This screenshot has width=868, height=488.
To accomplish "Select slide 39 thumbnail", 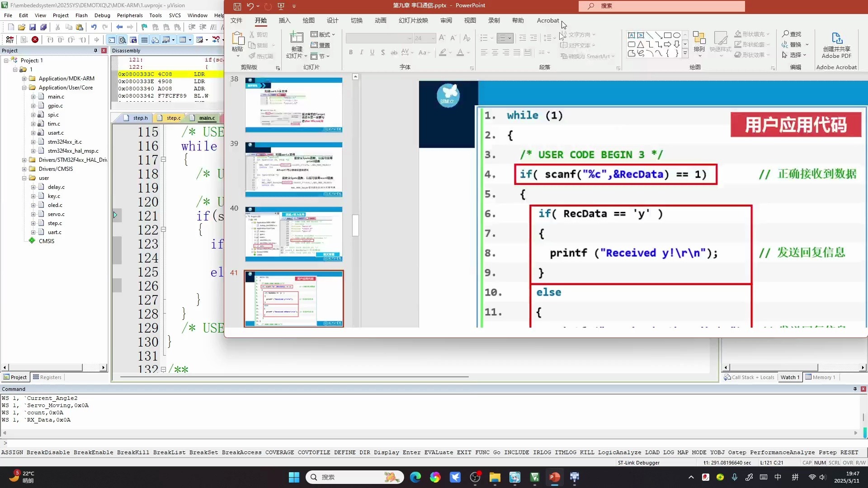I will [294, 169].
